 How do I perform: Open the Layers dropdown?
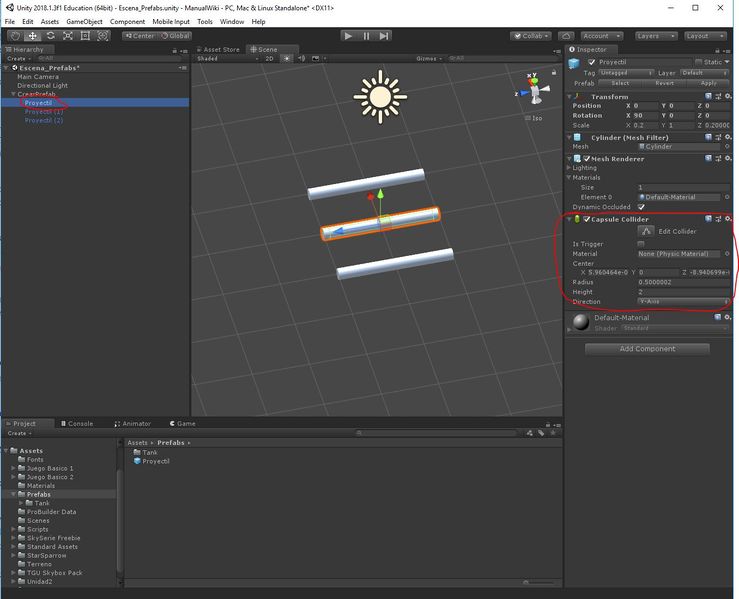pyautogui.click(x=655, y=36)
